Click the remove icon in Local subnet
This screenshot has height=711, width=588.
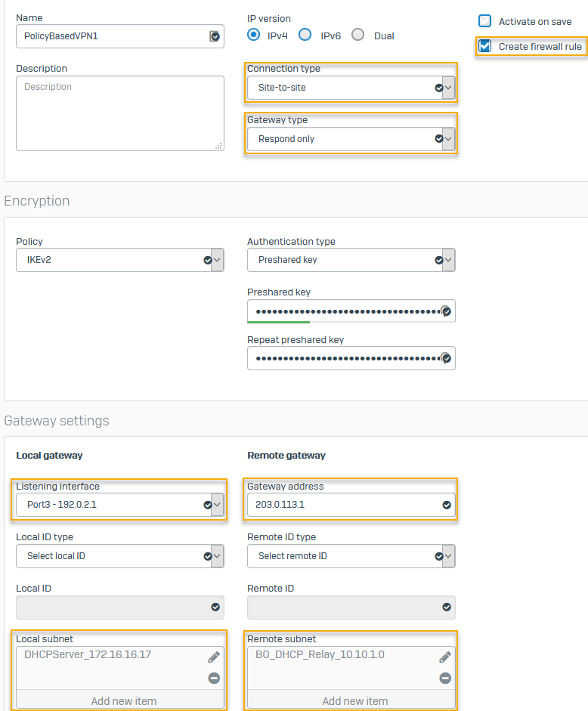pyautogui.click(x=214, y=678)
